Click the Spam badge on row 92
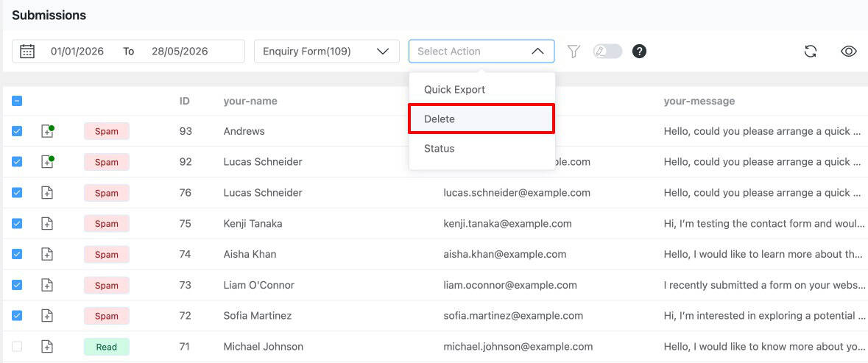Image resolution: width=868 pixels, height=363 pixels. point(106,162)
